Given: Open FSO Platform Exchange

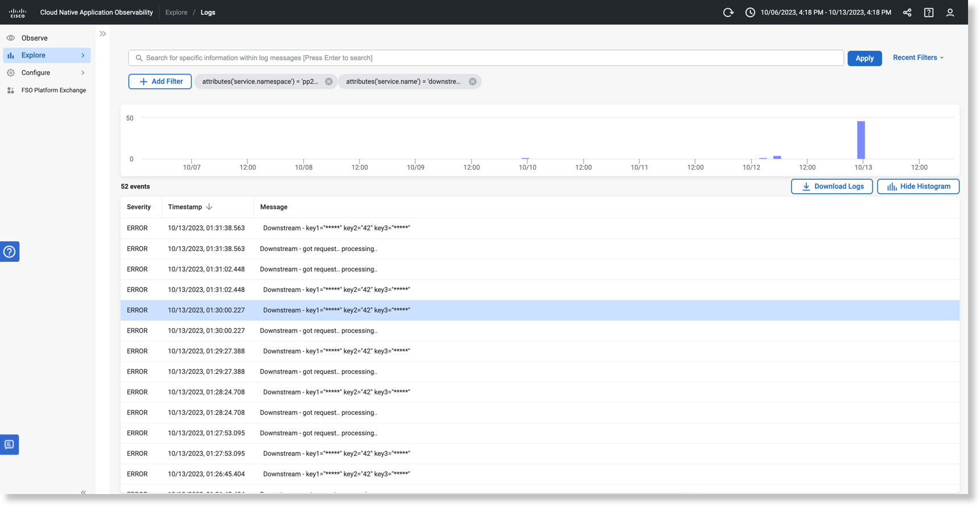Looking at the screenshot, I should point(54,90).
